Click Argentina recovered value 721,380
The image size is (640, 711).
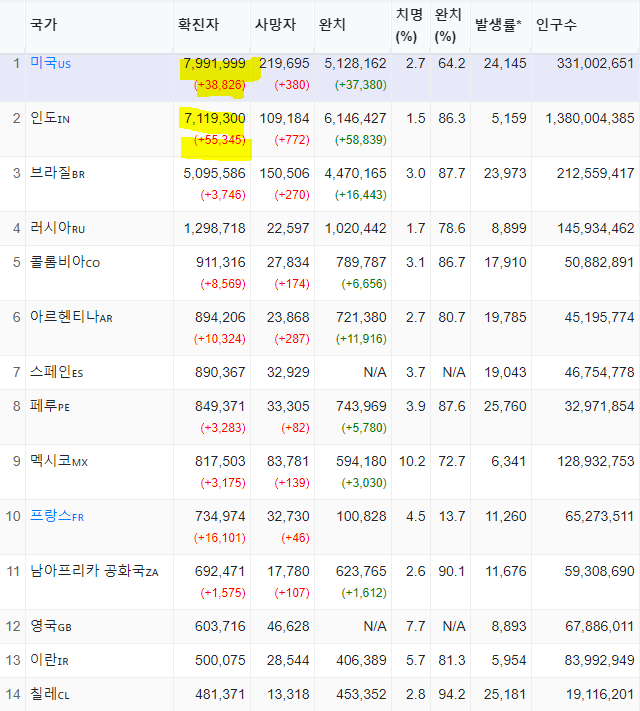point(361,317)
